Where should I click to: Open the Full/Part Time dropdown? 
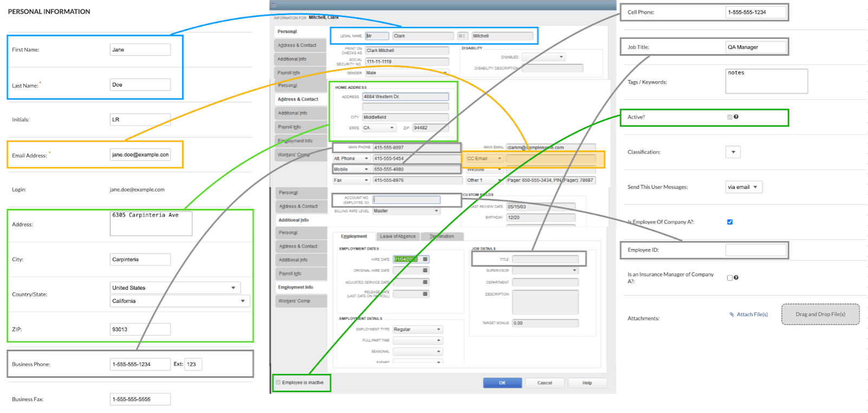[417, 340]
